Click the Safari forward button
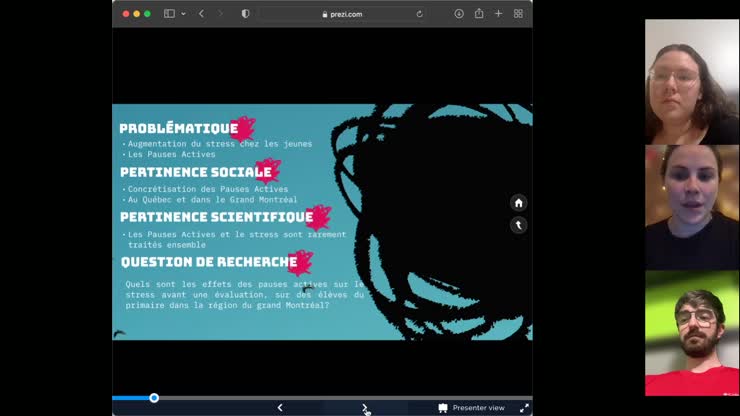The height and width of the screenshot is (416, 740). (x=221, y=14)
